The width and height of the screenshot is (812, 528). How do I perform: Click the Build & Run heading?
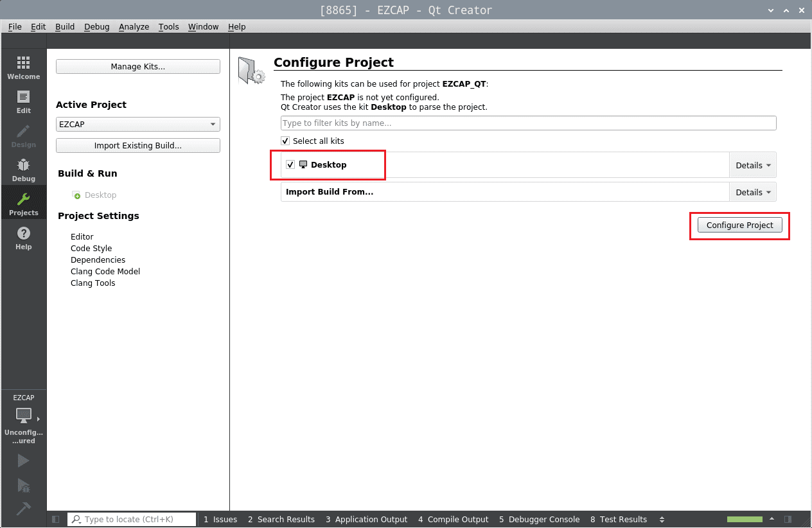pyautogui.click(x=87, y=173)
